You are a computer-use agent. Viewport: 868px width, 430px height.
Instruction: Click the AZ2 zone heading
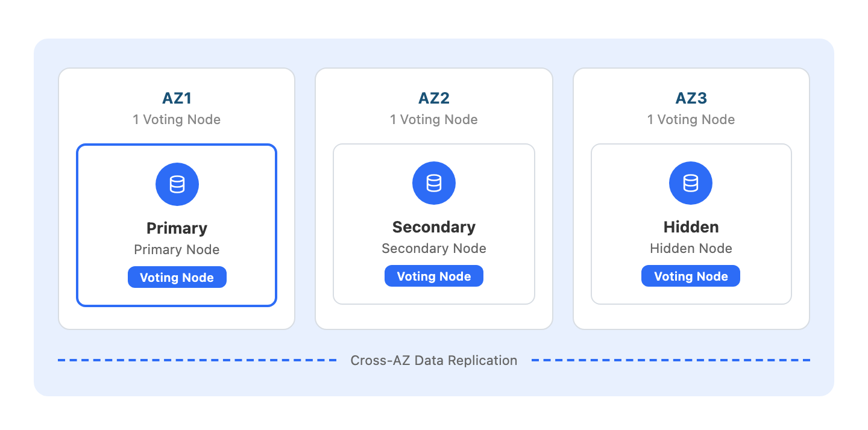pyautogui.click(x=434, y=98)
